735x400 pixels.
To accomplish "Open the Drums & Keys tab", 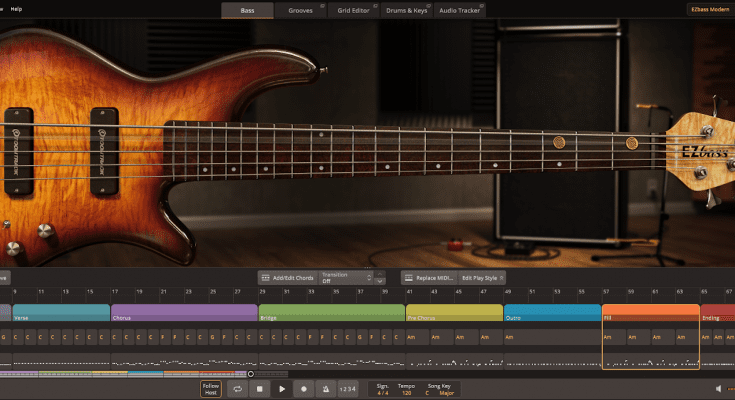I will pos(406,10).
